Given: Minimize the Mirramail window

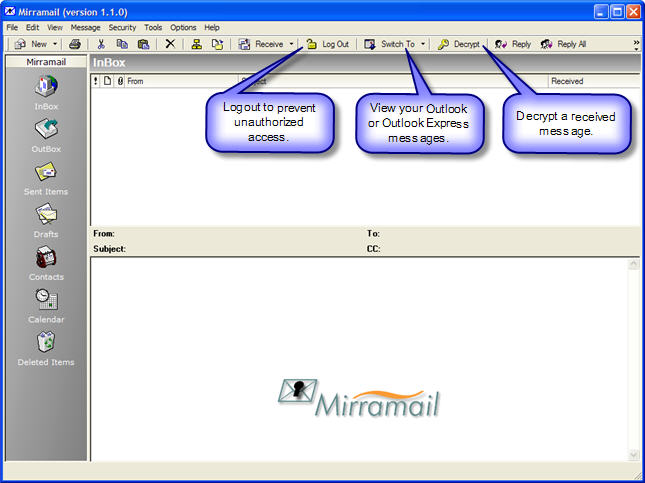Looking at the screenshot, I should tap(601, 12).
